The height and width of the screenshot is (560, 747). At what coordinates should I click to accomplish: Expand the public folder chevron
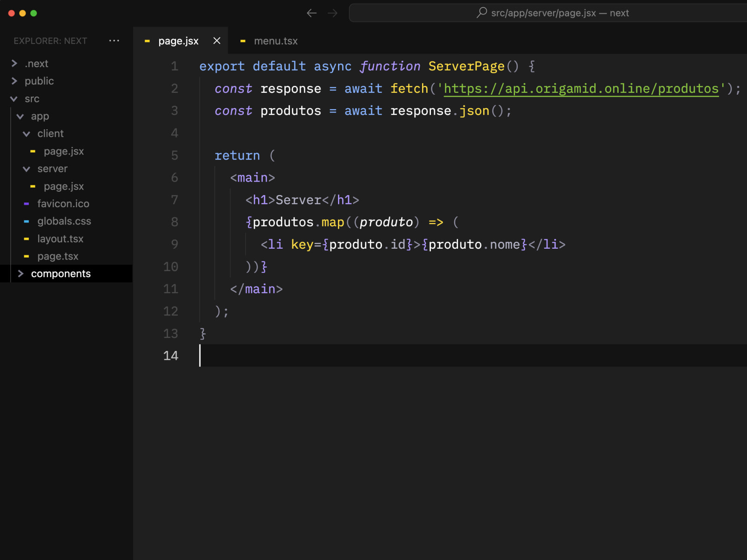[14, 81]
